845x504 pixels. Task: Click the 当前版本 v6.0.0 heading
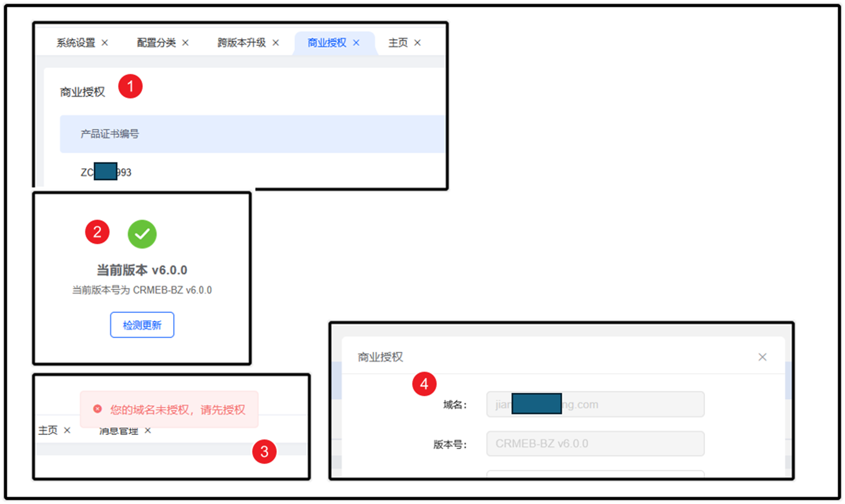pyautogui.click(x=142, y=270)
